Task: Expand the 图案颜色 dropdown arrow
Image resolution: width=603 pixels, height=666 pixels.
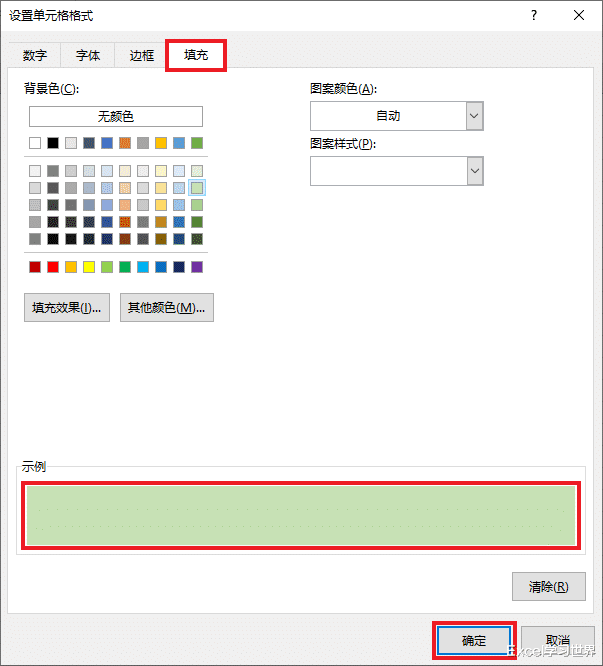Action: (475, 116)
